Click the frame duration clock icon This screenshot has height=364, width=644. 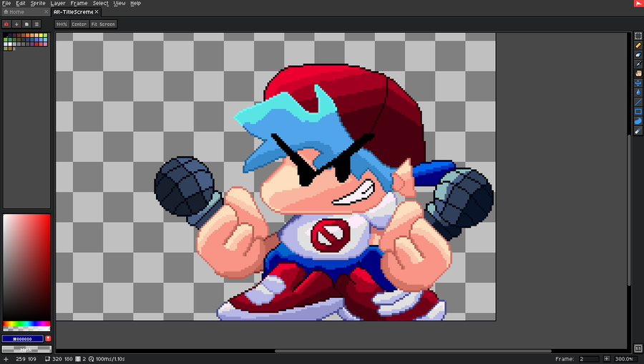(x=91, y=359)
